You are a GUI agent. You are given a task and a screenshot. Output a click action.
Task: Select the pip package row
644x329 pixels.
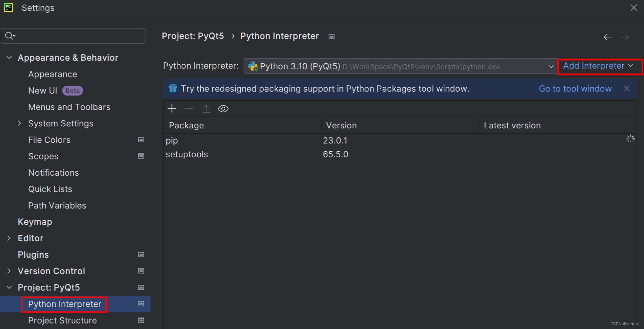400,141
